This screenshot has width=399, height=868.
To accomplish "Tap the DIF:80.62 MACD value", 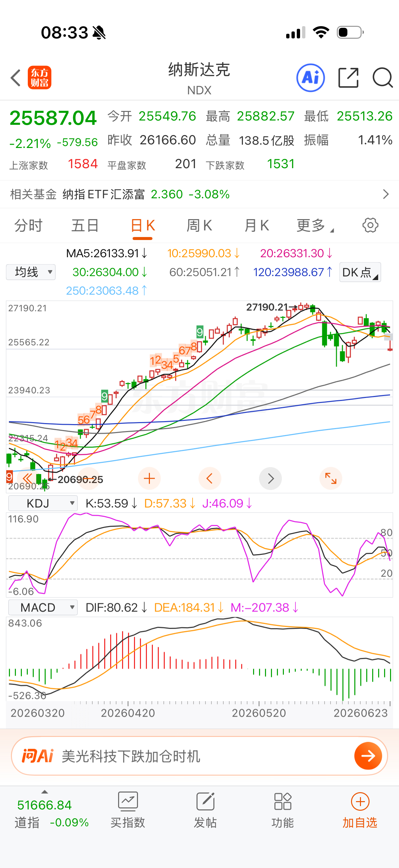I will (x=116, y=607).
